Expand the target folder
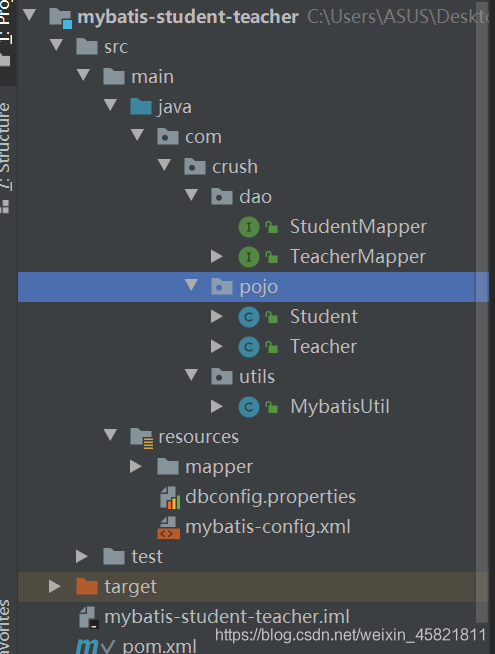The image size is (495, 654). (x=55, y=587)
